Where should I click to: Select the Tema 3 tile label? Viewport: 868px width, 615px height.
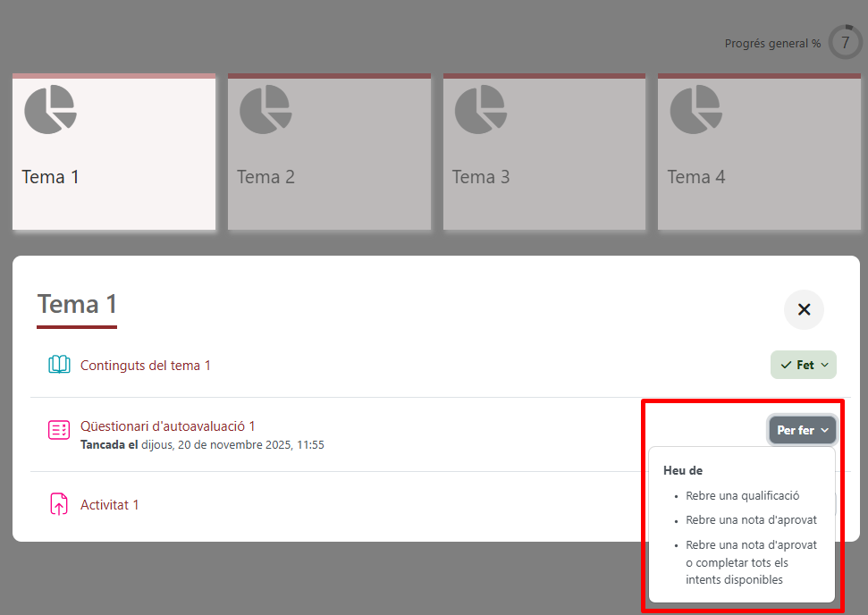(481, 177)
